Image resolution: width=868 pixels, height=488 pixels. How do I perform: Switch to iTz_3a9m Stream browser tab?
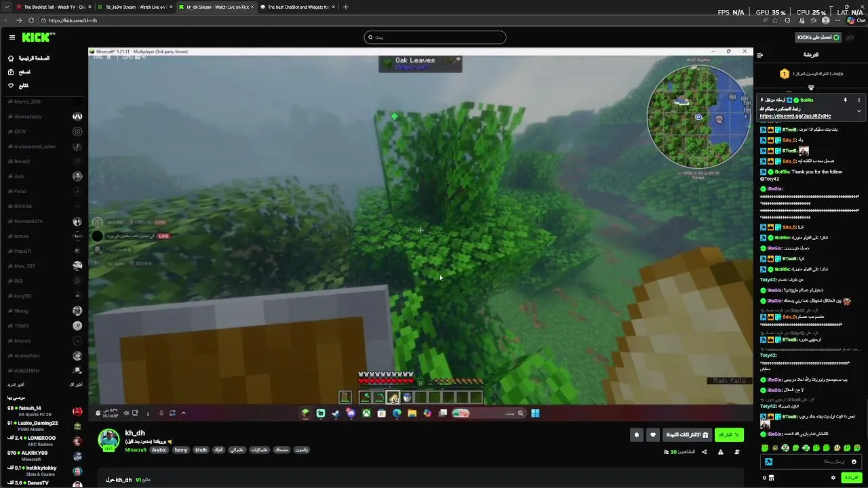[x=134, y=7]
